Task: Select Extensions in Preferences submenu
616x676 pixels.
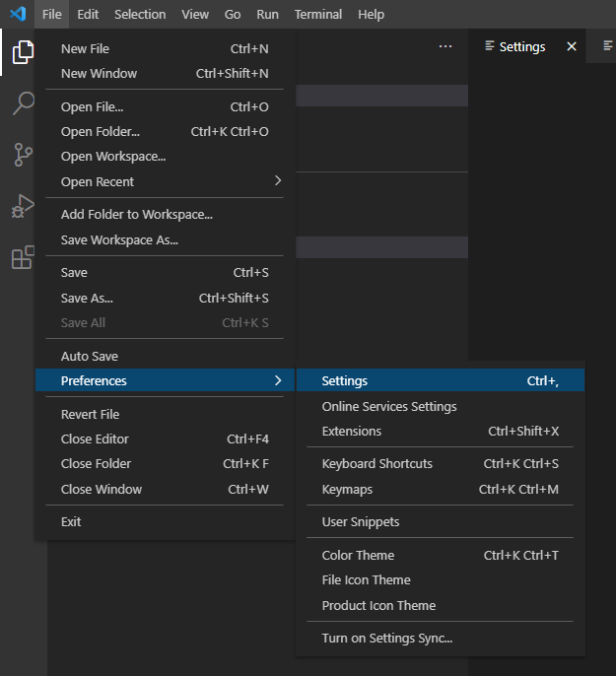Action: [x=441, y=431]
